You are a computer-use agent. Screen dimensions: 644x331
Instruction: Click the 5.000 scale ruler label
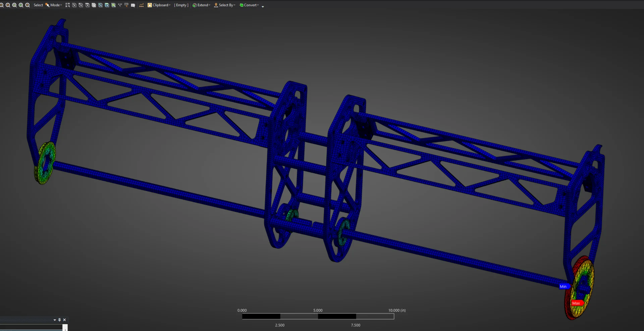318,310
